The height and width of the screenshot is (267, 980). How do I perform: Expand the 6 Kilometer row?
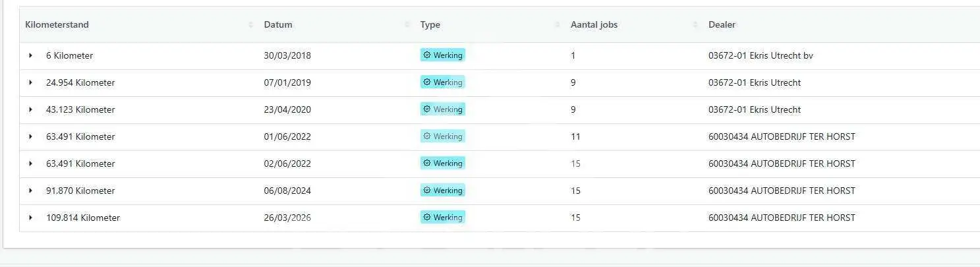pos(30,55)
